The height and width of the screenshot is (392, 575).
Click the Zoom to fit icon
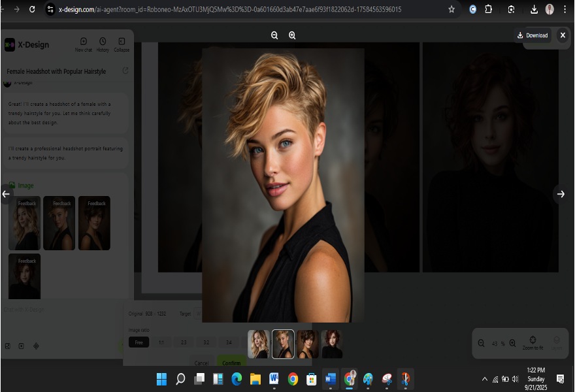(533, 340)
